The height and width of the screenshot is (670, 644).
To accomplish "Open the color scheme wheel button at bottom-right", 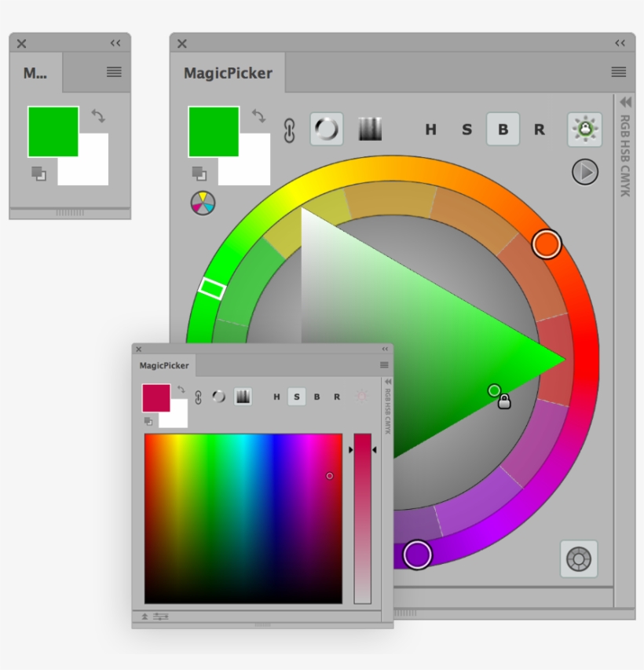I will [x=579, y=559].
